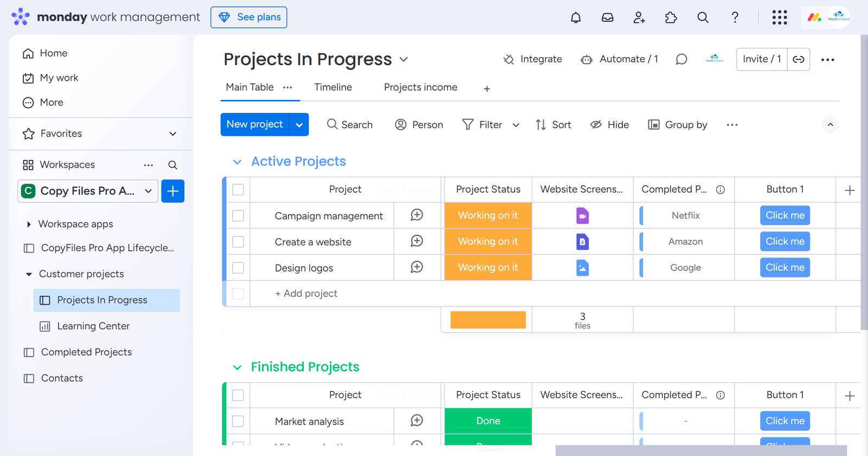This screenshot has height=456, width=868.
Task: Click Netflix row Click me button
Action: (785, 216)
